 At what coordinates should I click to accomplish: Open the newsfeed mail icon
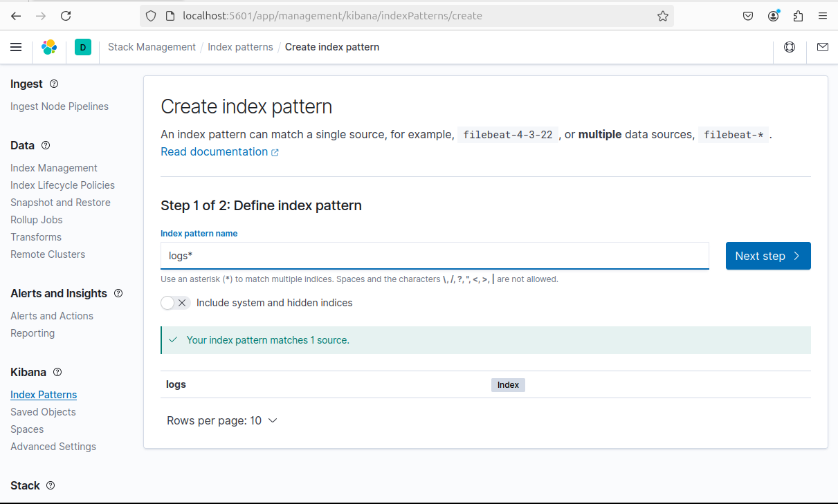click(822, 47)
